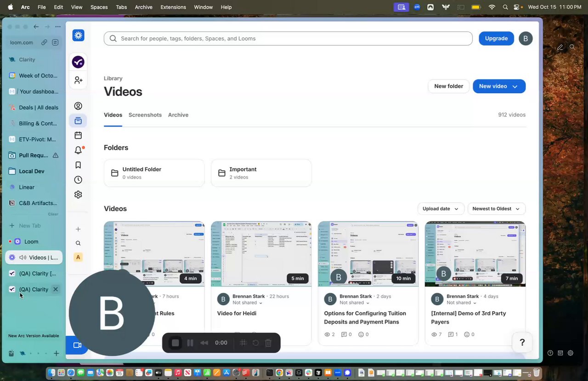This screenshot has height=381, width=588.
Task: Open Untitled Folder
Action: click(154, 173)
